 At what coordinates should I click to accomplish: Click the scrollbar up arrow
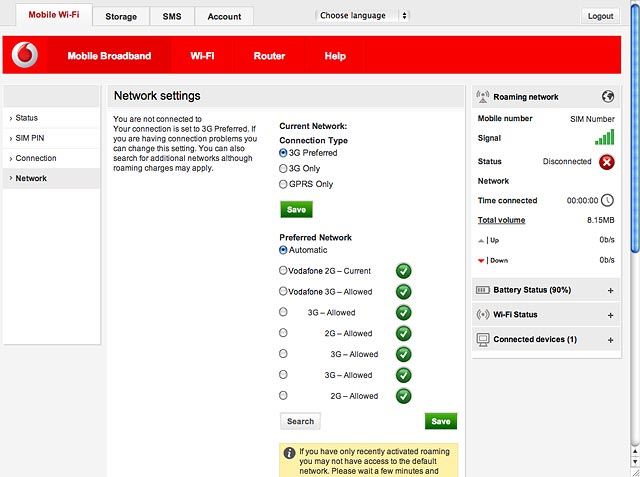(x=635, y=451)
